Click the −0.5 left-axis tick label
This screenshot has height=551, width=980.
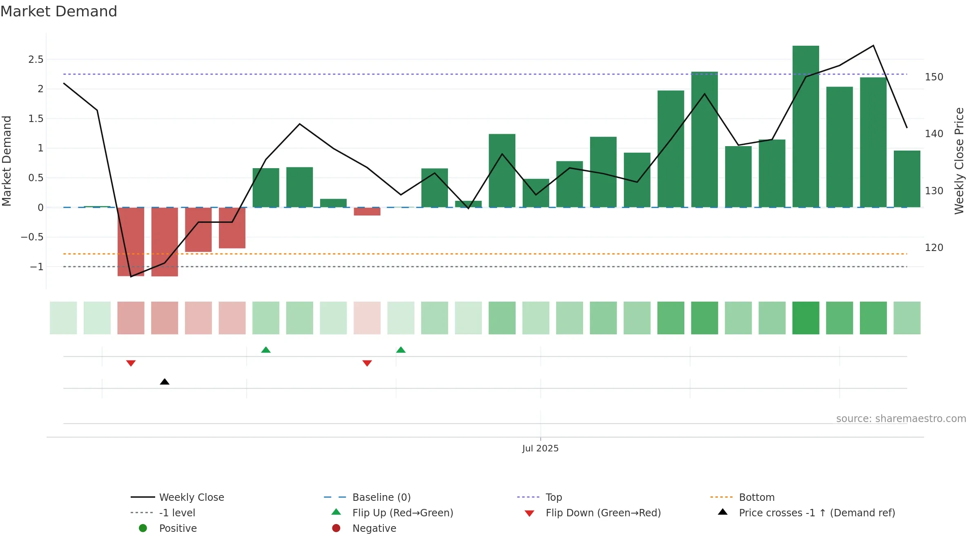32,237
